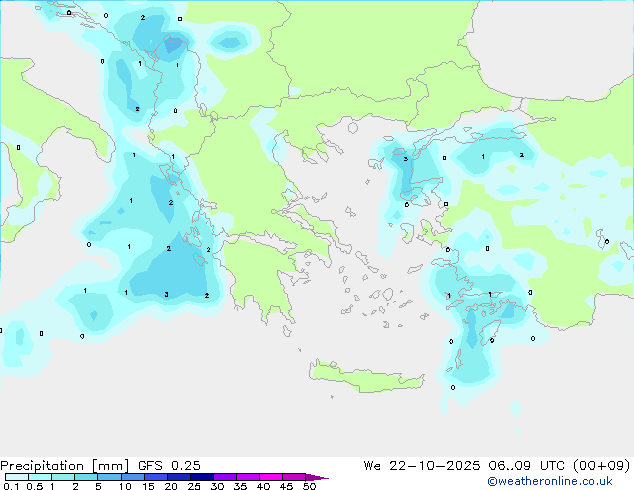The image size is (634, 490).
Task: Select the 40–45 mm magenta legend swatch
Action: point(271,477)
